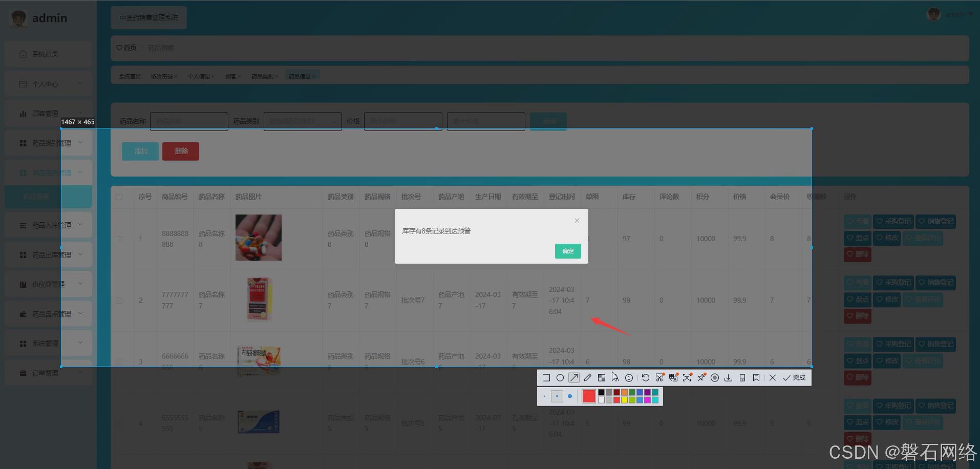The image size is (980, 469).
Task: Click the 首页 breadcrumb link
Action: tap(126, 48)
